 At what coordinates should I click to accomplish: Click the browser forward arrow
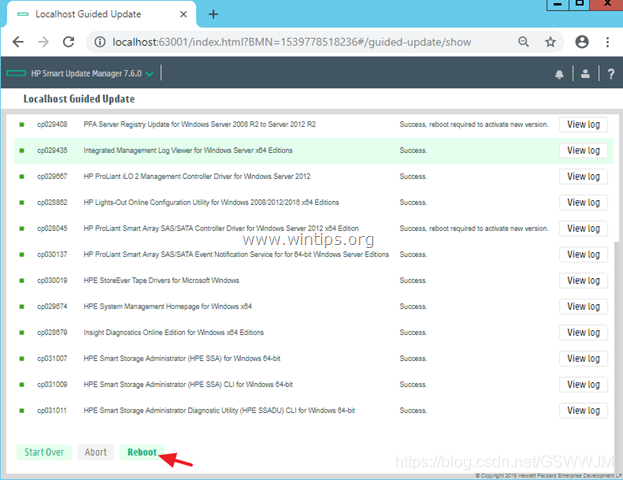click(43, 42)
